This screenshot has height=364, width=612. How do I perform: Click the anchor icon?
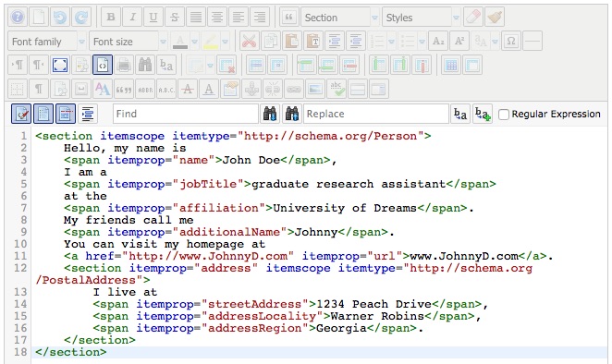(x=251, y=90)
